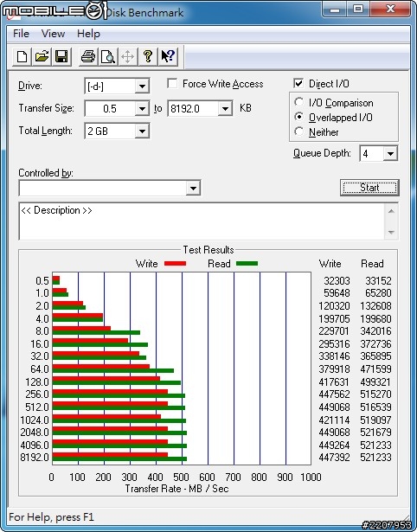Screen dimensions: 417x532
Task: Activate the context help pointer icon
Action: [168, 57]
